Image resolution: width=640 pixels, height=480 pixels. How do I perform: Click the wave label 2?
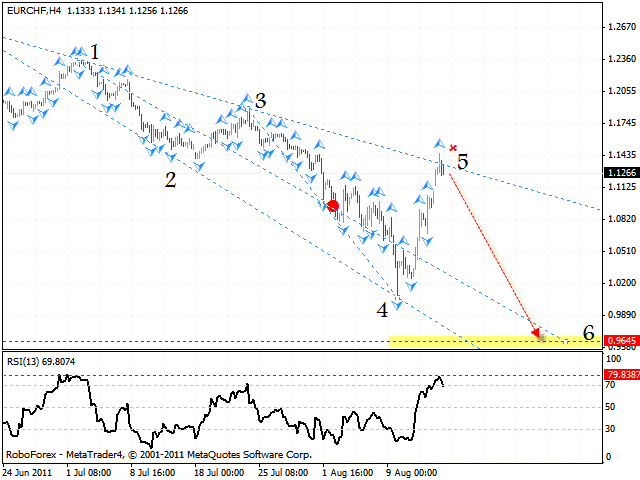(x=171, y=180)
